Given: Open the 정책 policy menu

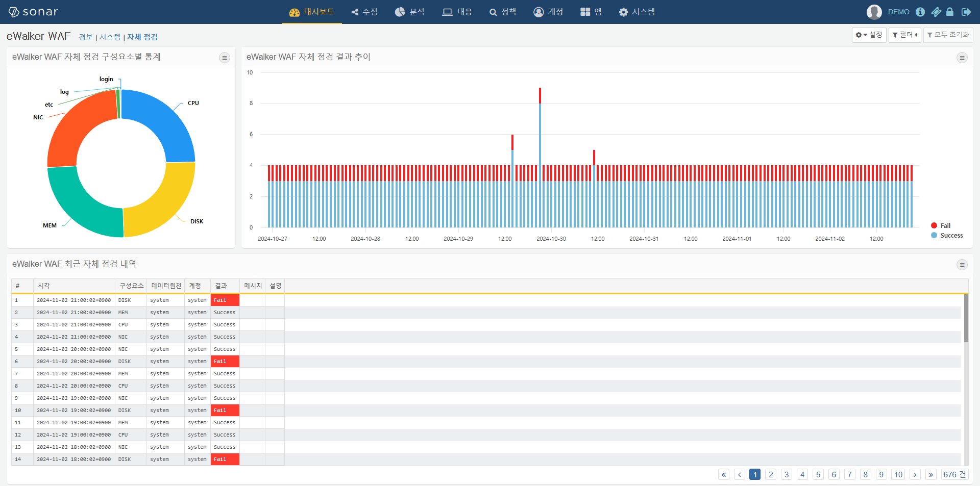Looking at the screenshot, I should (503, 12).
